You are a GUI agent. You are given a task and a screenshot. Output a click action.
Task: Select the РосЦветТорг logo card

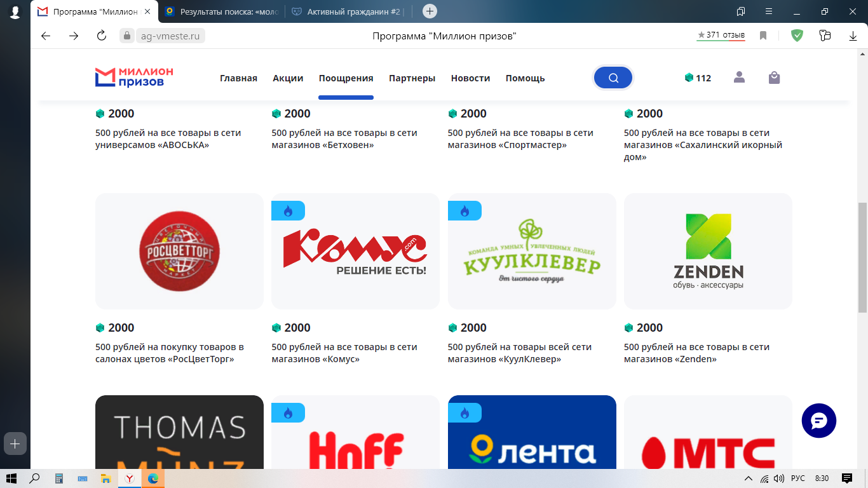[x=179, y=251]
